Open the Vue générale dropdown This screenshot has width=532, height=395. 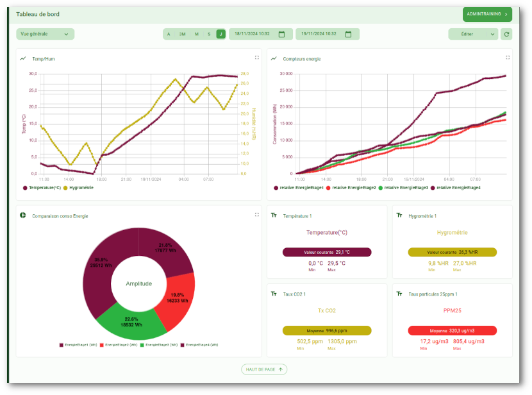pos(45,33)
